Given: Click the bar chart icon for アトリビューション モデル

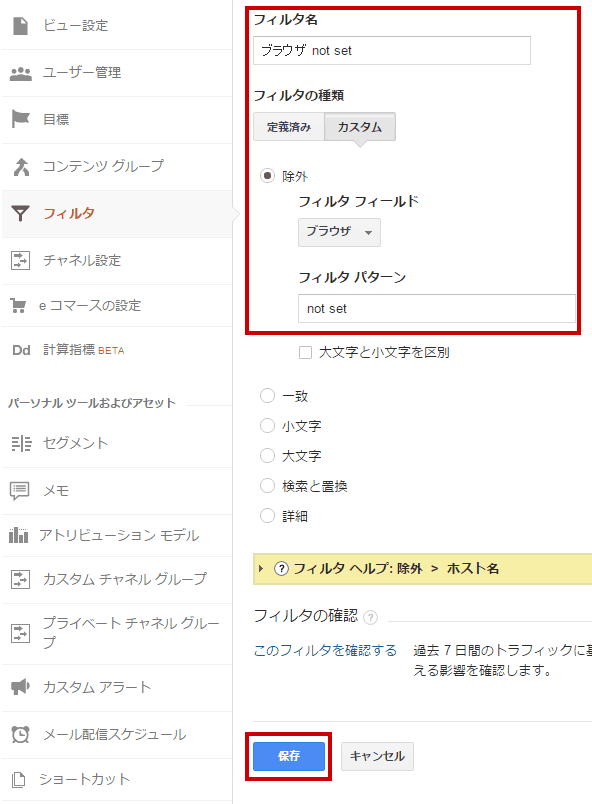Looking at the screenshot, I should 18,535.
